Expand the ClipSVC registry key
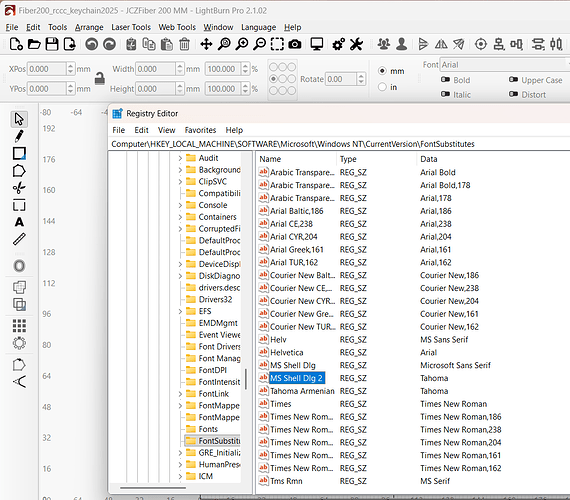Viewport: 570px width, 500px height. [x=180, y=181]
